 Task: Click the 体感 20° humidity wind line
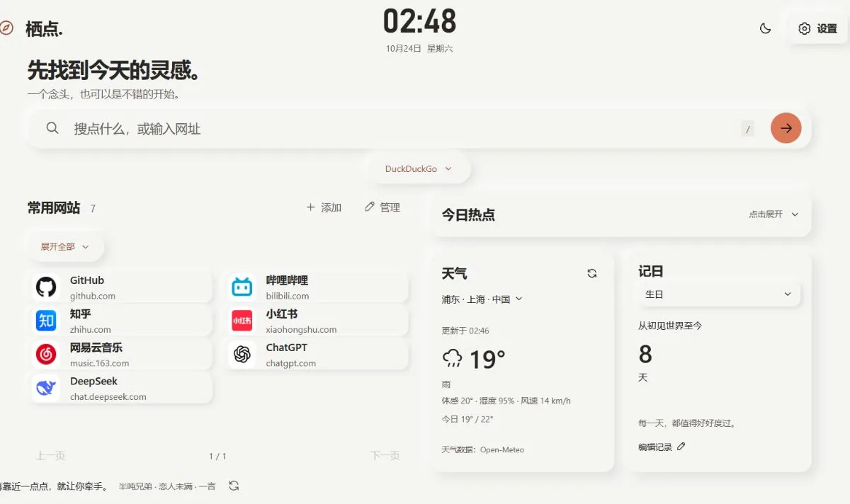point(506,401)
